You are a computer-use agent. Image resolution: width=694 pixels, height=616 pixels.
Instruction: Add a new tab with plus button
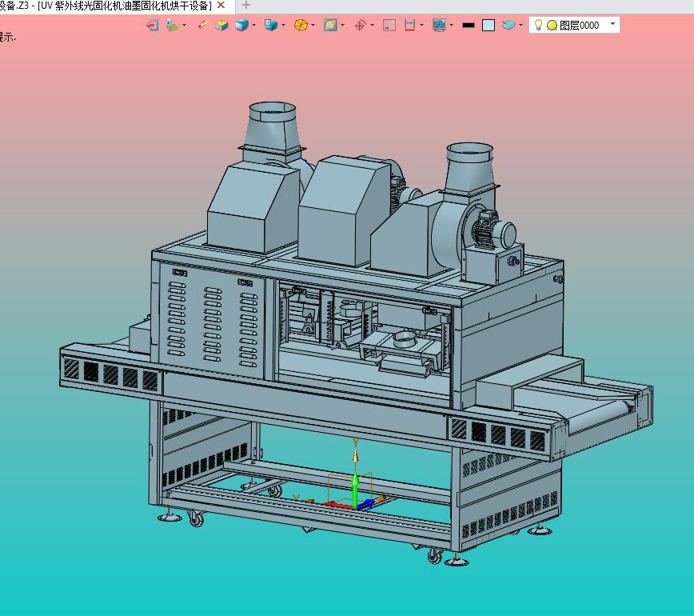point(246,6)
